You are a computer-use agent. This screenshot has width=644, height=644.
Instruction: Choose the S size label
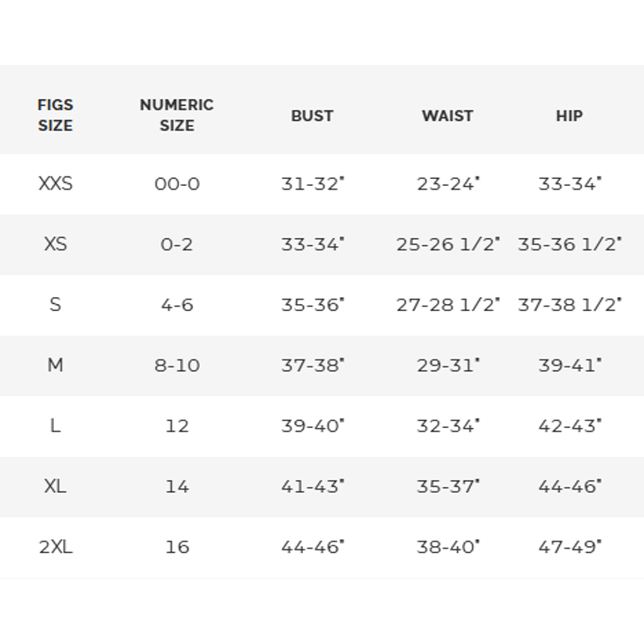coord(55,304)
